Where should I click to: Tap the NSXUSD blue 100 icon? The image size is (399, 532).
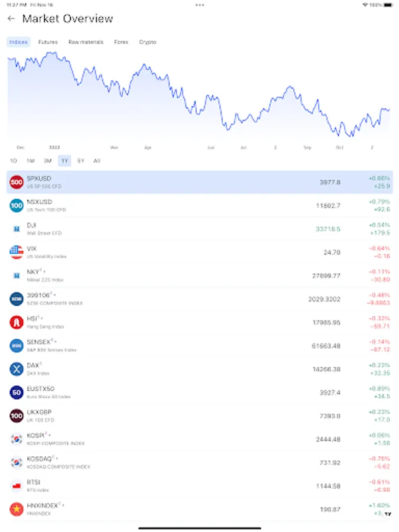(17, 206)
